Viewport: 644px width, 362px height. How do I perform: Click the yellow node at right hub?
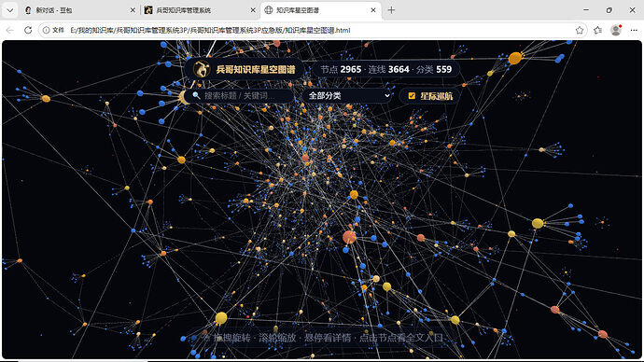click(x=538, y=223)
